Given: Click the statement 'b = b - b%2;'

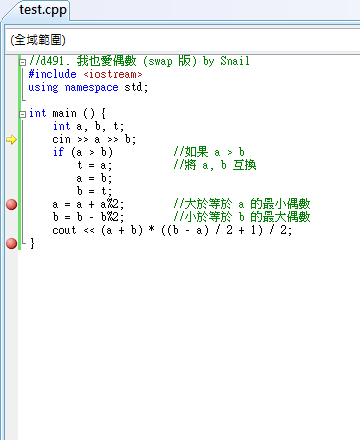Looking at the screenshot, I should click(88, 217).
